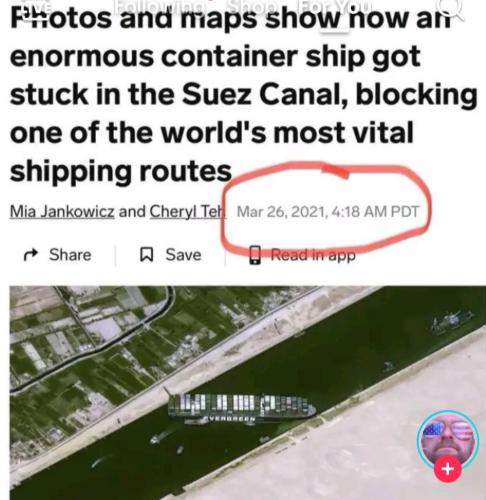This screenshot has width=486, height=500.
Task: Click the Save button label
Action: coord(183,255)
